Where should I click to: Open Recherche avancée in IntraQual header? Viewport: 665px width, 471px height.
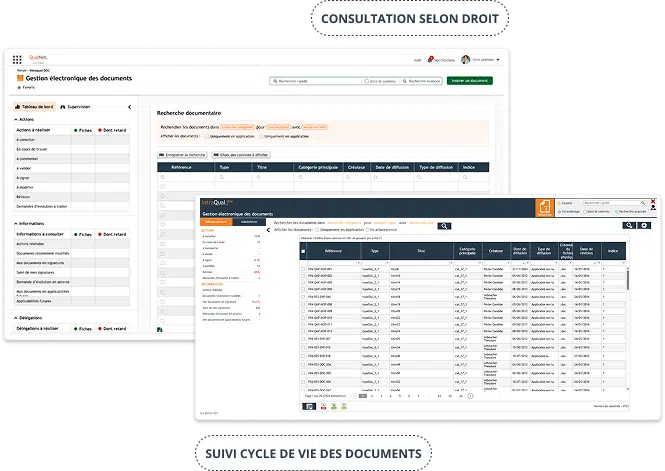630,212
